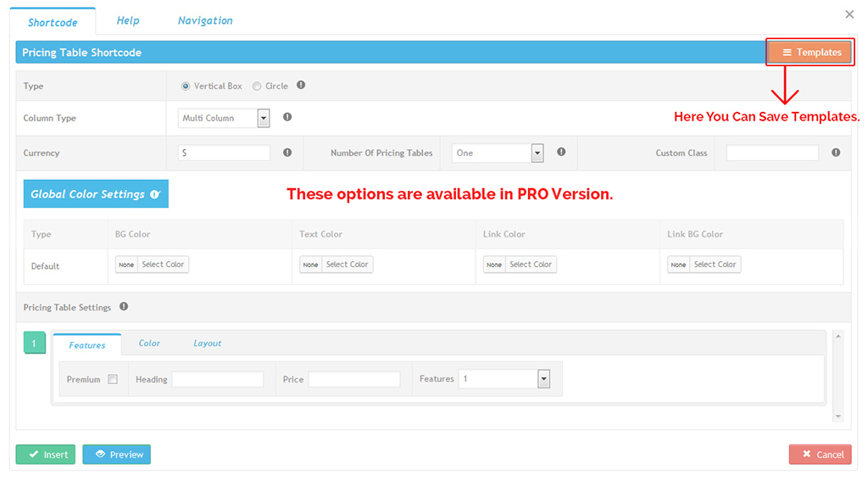Viewport: 868px width, 480px height.
Task: Click the Heading input field
Action: pos(218,379)
